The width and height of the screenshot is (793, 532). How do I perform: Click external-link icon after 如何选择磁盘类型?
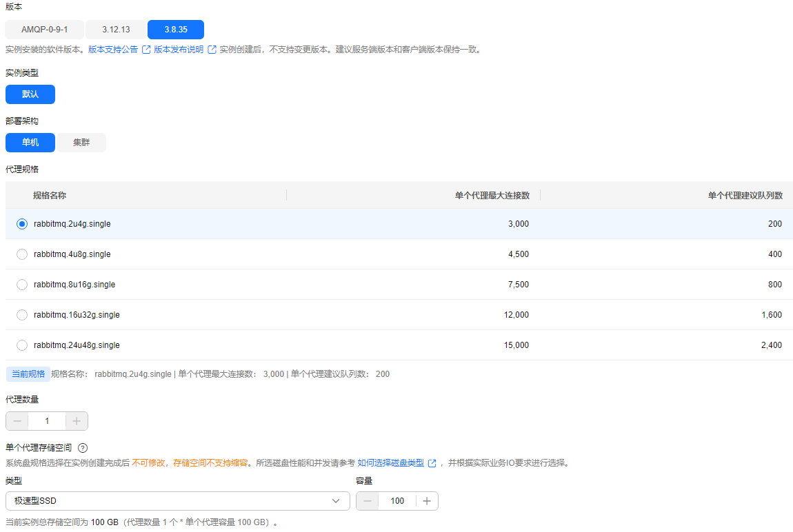(x=432, y=463)
